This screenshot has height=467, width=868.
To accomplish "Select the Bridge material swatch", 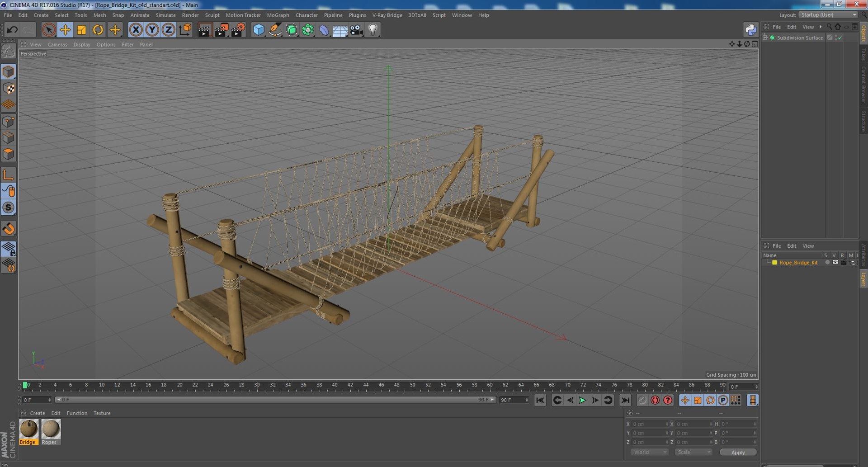I will pyautogui.click(x=28, y=432).
